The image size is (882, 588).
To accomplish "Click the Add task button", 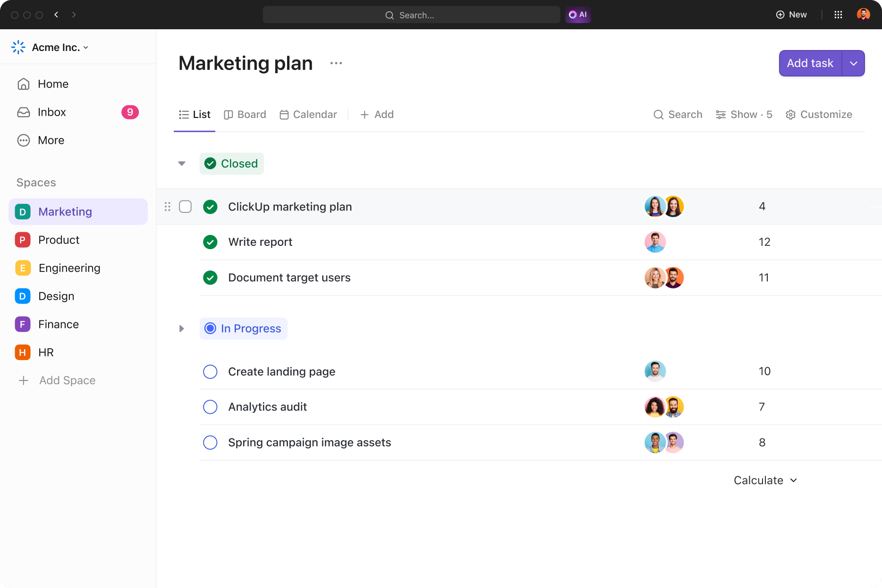I will (809, 63).
